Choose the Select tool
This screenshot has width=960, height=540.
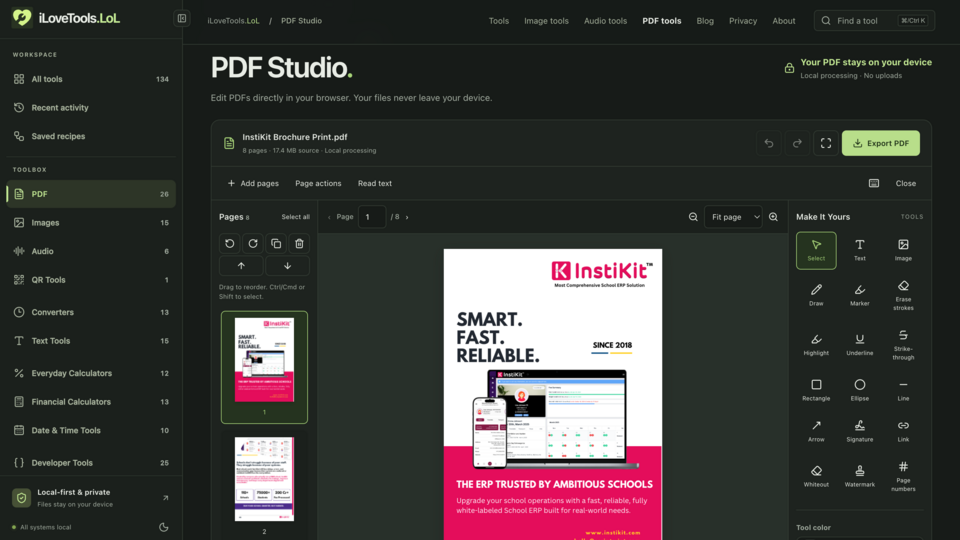click(816, 250)
